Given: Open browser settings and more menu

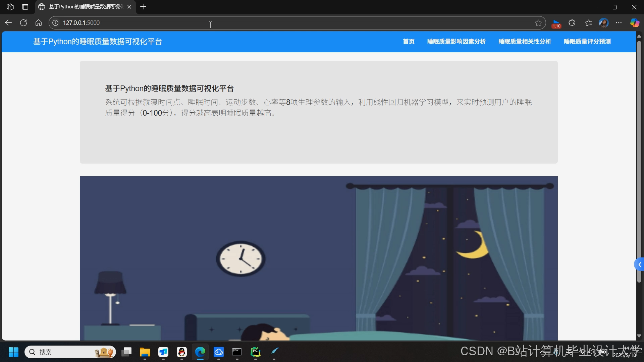Looking at the screenshot, I should point(619,23).
